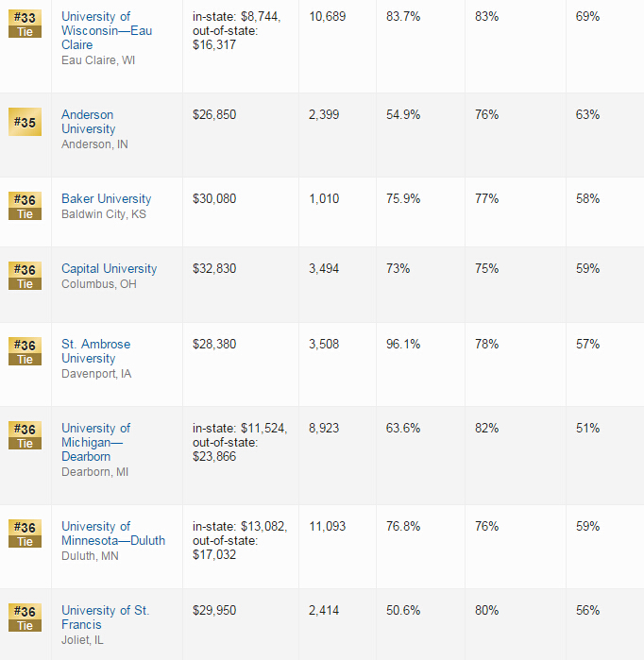
Task: Select the rank badge for St. Ambrose University
Action: tap(25, 351)
